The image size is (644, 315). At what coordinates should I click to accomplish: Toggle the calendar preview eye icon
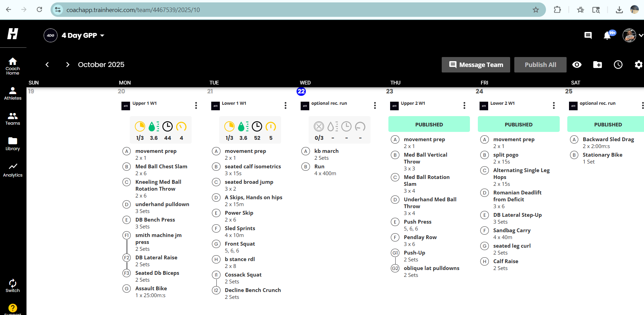577,65
